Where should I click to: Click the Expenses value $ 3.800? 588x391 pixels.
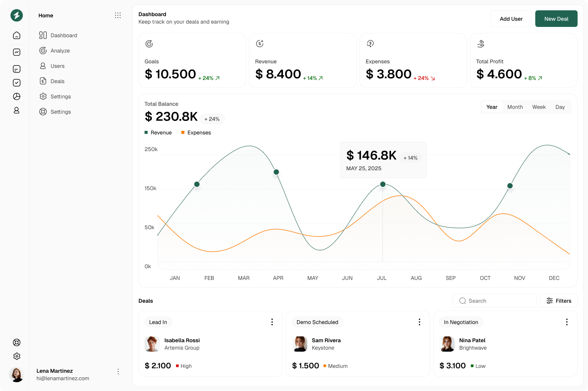click(389, 74)
